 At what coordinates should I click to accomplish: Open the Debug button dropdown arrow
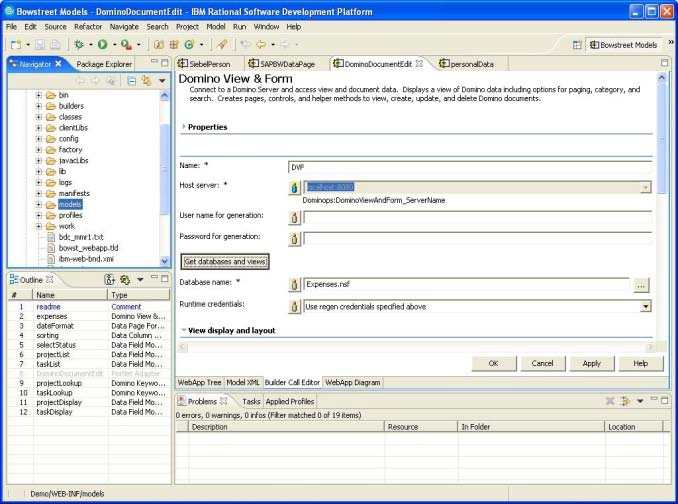tap(91, 45)
